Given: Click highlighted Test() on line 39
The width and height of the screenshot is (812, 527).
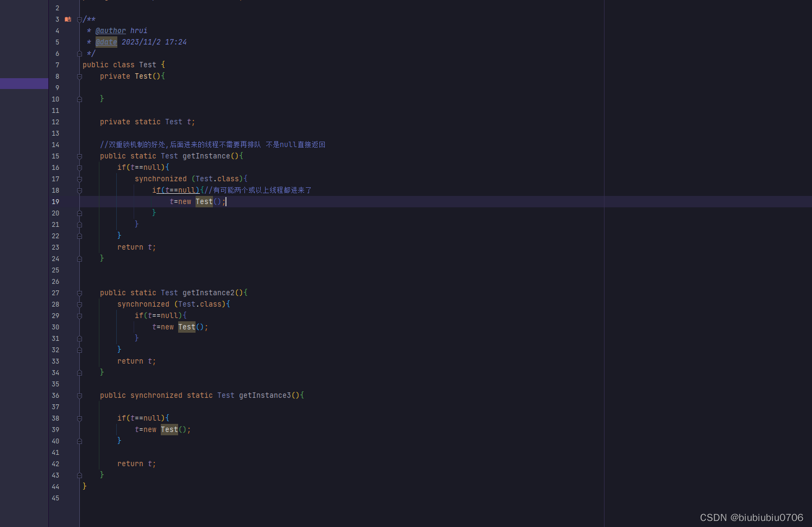Looking at the screenshot, I should tap(174, 430).
